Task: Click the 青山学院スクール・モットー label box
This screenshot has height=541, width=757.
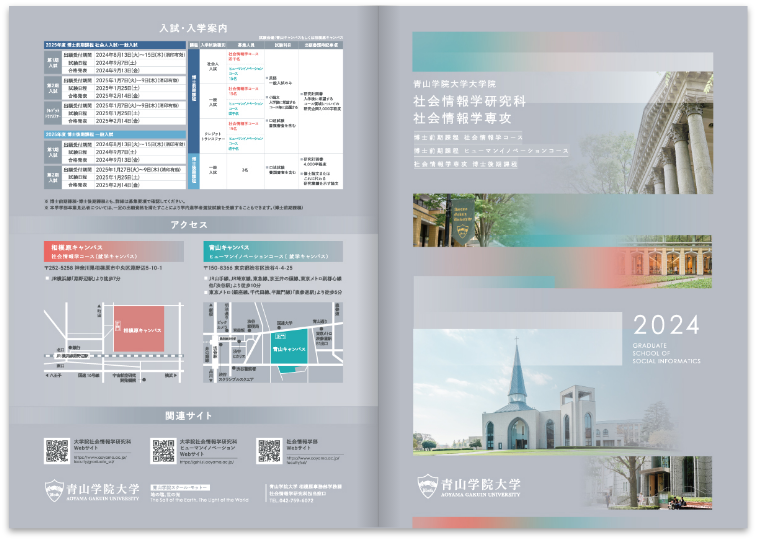Action: [180, 487]
